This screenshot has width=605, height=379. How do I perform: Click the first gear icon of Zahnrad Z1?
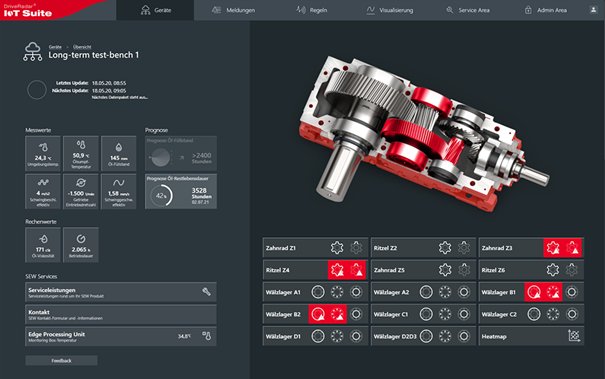[337, 248]
